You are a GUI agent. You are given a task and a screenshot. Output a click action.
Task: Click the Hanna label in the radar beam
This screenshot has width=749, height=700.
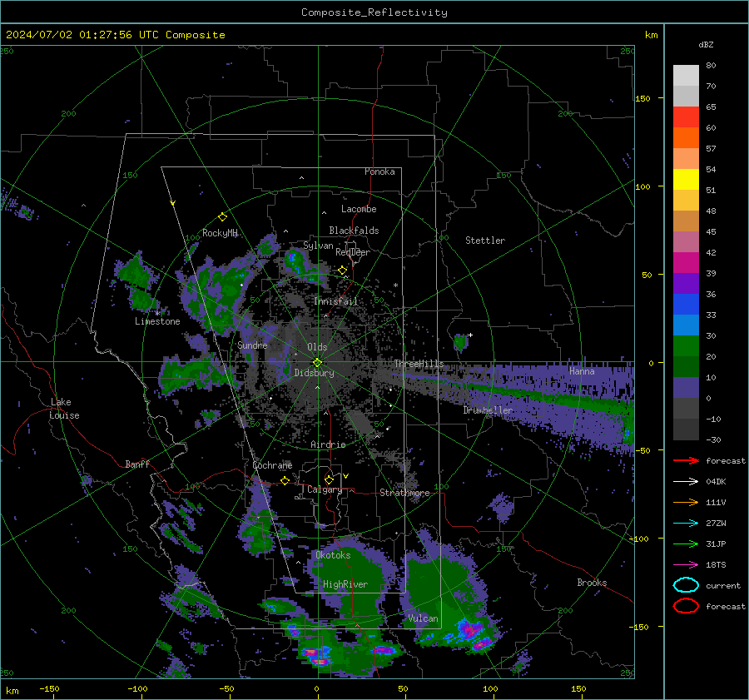pos(582,371)
